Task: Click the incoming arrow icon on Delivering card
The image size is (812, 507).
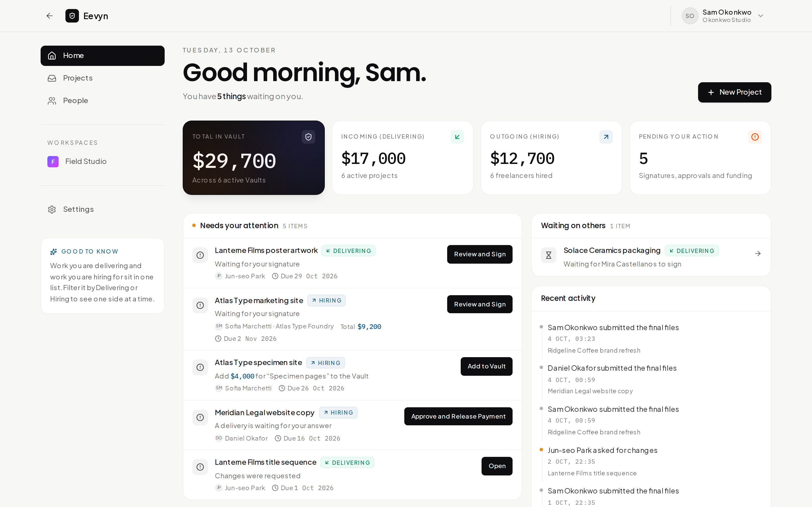Action: (x=457, y=137)
